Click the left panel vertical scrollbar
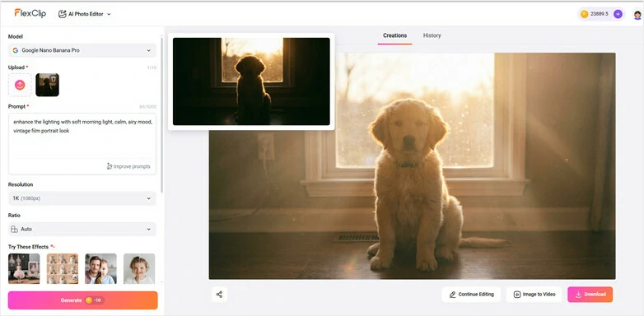 point(161,115)
